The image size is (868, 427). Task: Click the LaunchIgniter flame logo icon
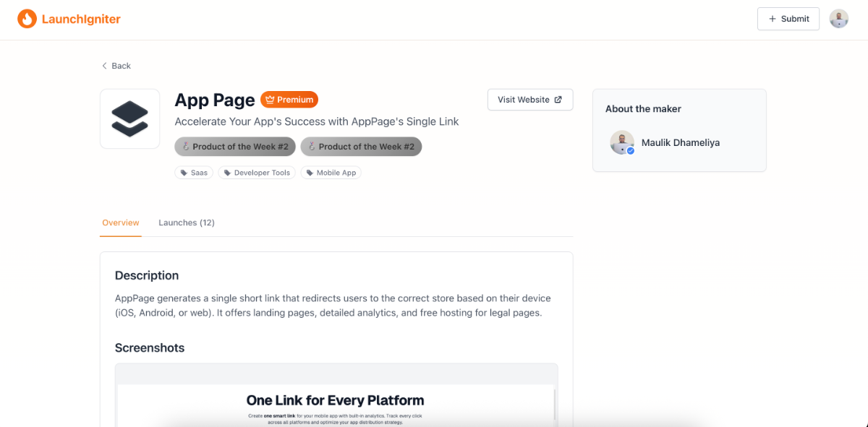(27, 18)
